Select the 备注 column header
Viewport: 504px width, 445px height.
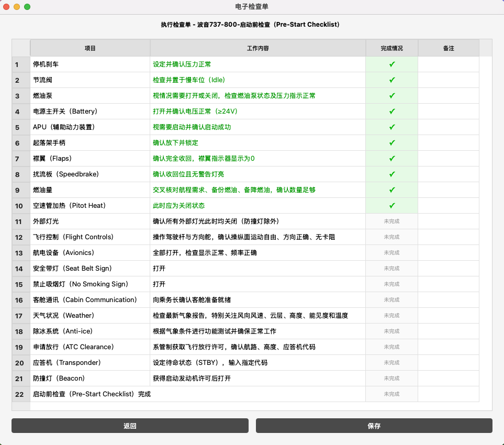point(449,48)
